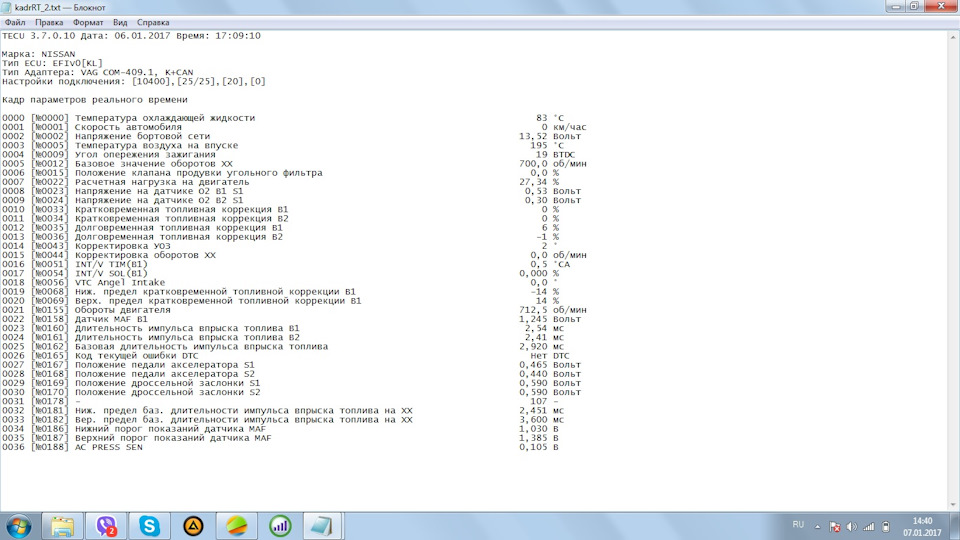Open File Explorer from the taskbar
The image size is (960, 540).
[62, 527]
